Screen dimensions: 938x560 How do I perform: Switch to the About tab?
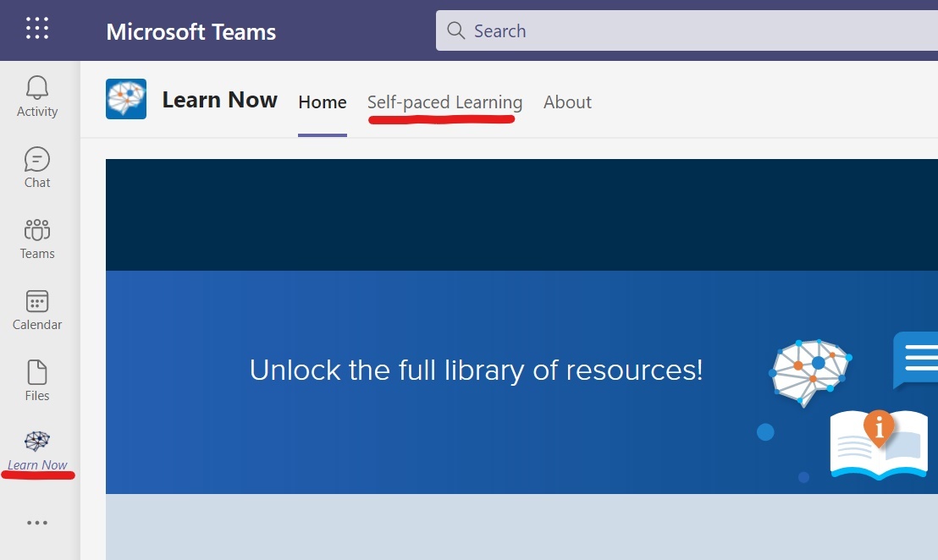567,102
